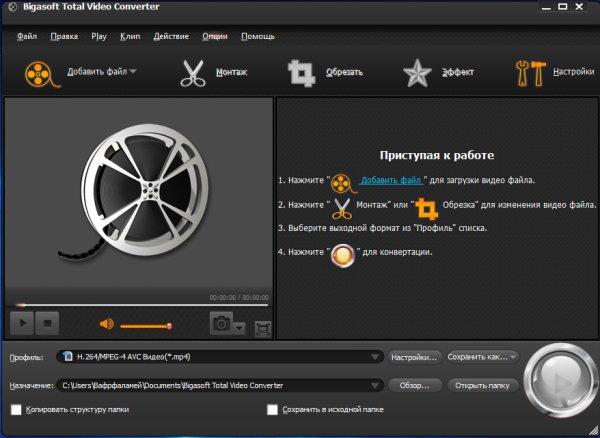Viewport: 600px width, 438px height.
Task: Click the Приступая к работе heading
Action: [x=437, y=155]
